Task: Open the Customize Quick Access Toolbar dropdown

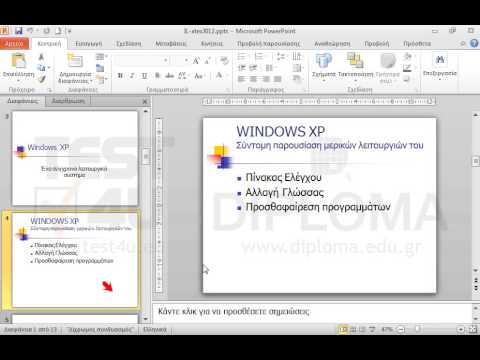Action: tap(69, 31)
